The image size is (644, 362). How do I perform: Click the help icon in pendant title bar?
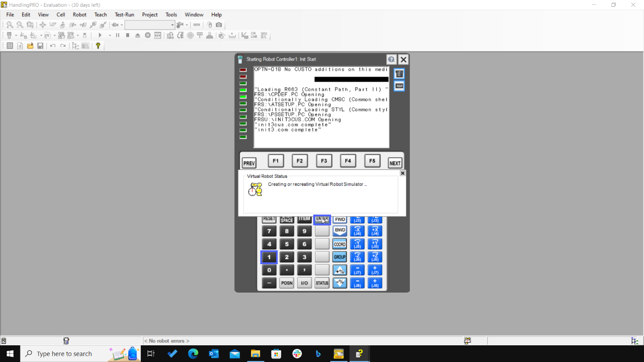click(391, 60)
